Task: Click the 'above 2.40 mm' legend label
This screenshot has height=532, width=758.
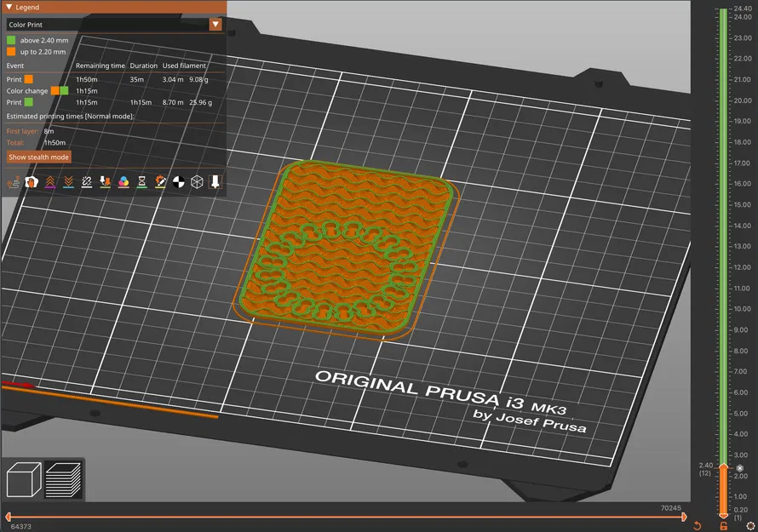Action: (x=44, y=41)
